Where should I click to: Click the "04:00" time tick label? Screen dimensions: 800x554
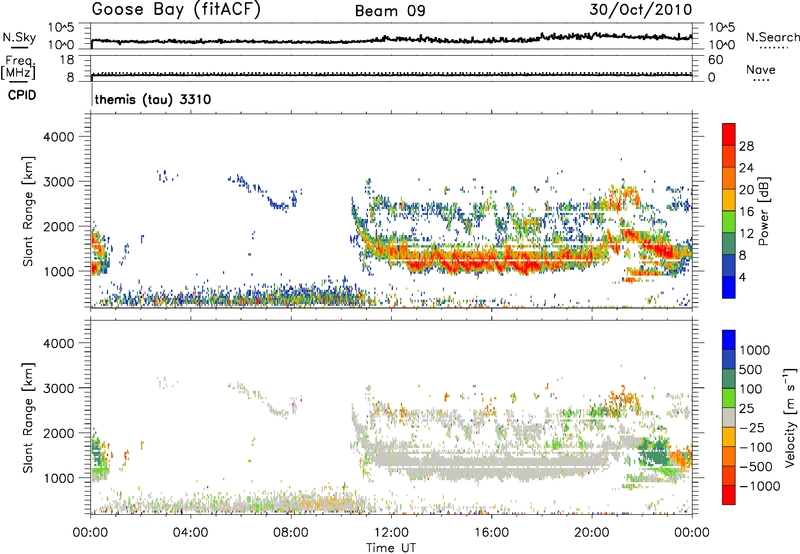[x=190, y=533]
